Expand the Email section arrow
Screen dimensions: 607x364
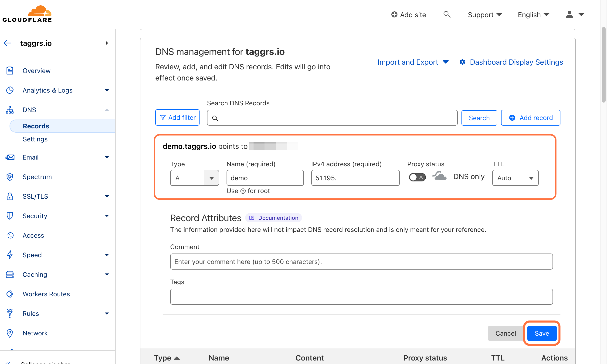[x=107, y=157]
